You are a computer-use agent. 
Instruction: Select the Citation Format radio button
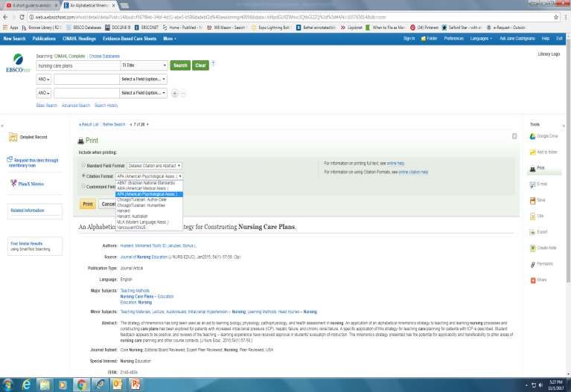[83, 176]
